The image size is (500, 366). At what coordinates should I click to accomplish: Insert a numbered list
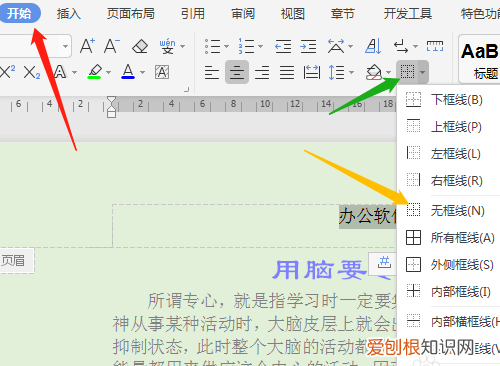(x=247, y=46)
